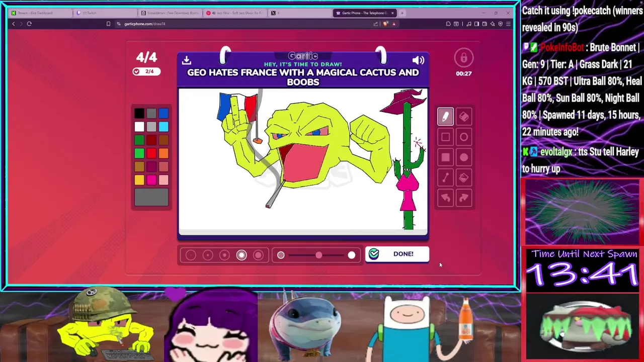Pick the orange color swatch
The height and width of the screenshot is (362, 644).
[164, 153]
